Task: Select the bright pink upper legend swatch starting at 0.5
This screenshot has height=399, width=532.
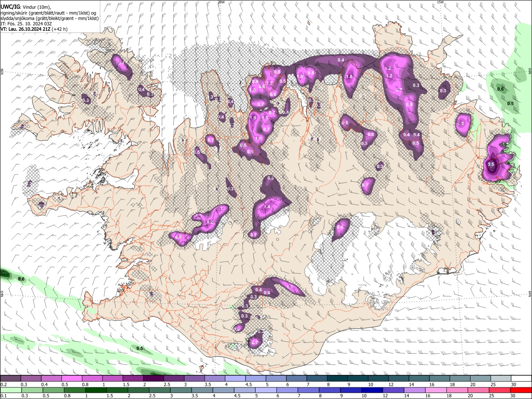Action: [71, 379]
